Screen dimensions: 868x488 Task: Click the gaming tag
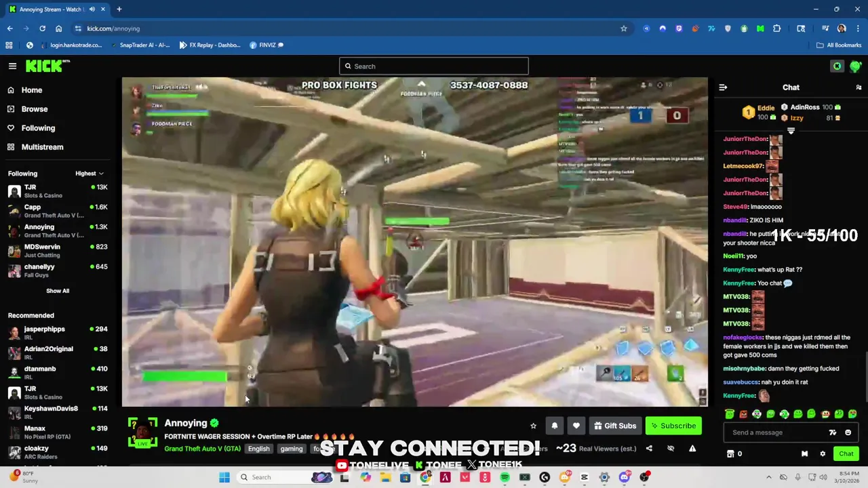click(292, 449)
